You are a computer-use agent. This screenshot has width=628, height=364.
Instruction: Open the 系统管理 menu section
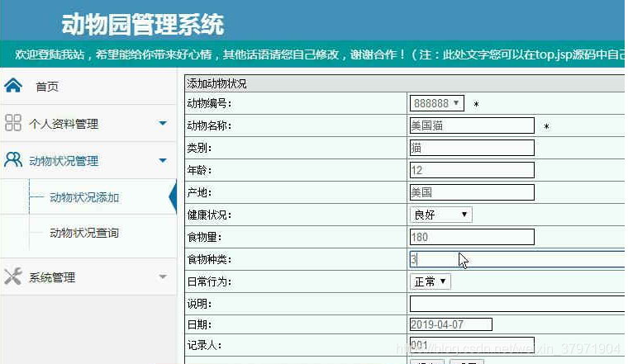52,277
